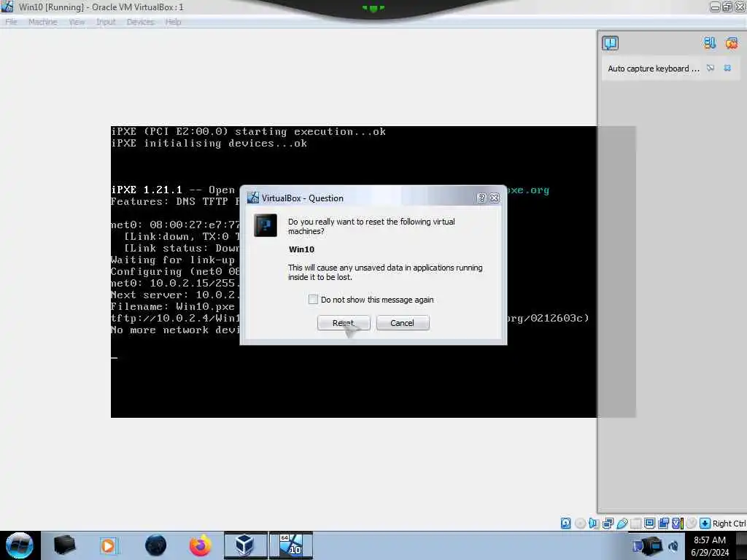747x560 pixels.
Task: Restore down the VirtualBox VM window
Action: (727, 7)
